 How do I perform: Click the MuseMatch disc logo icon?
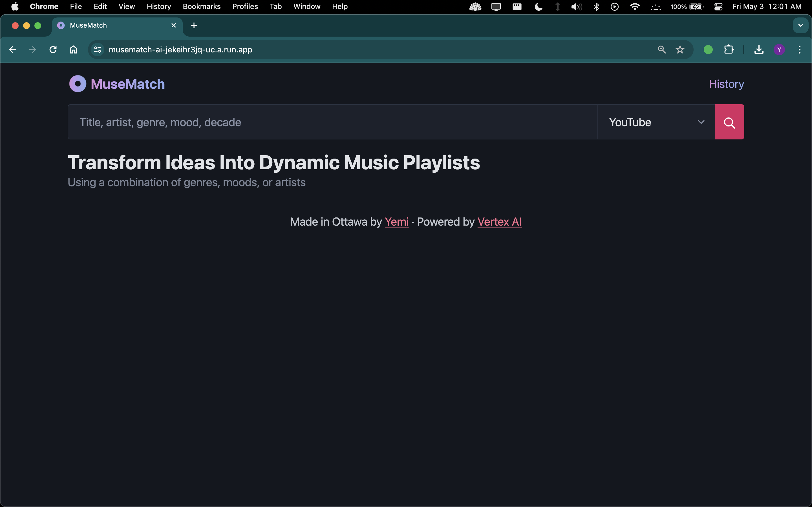click(78, 84)
